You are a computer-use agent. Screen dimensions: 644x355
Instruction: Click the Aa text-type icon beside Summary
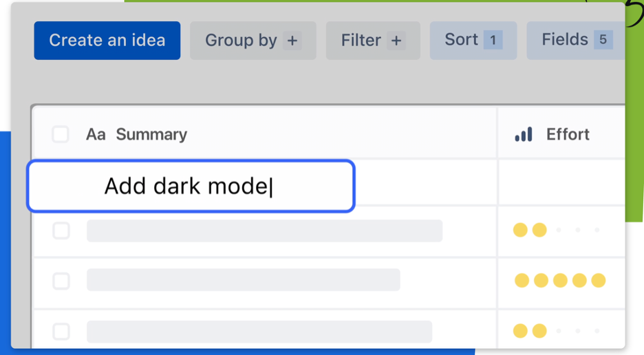tap(96, 134)
